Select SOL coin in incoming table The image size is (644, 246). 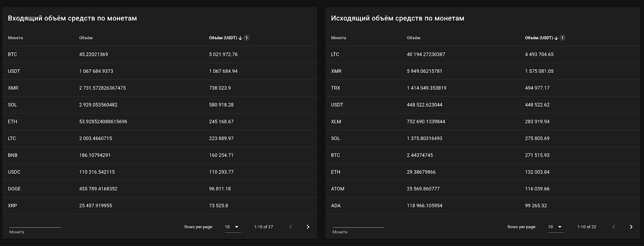point(12,105)
